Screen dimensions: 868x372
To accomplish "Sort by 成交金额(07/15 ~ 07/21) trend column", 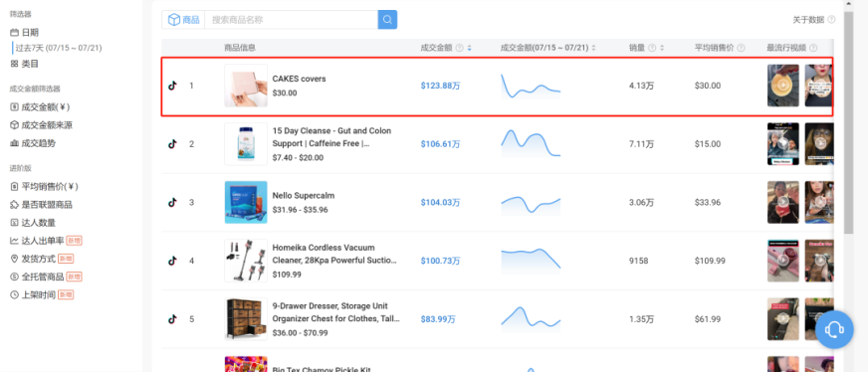I will (x=593, y=48).
